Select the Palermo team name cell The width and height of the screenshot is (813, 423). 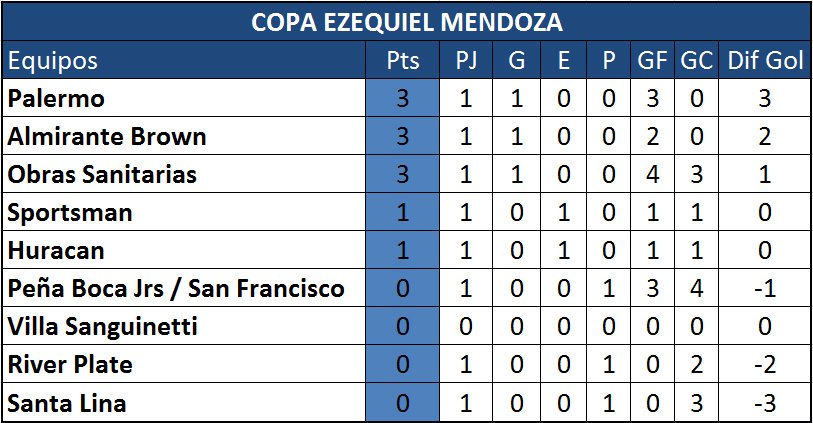[184, 98]
